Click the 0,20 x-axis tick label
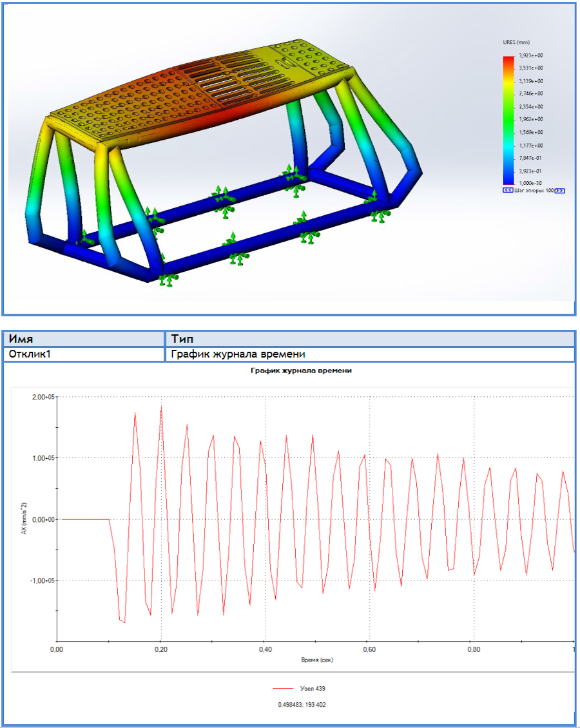This screenshot has width=580, height=728. coord(161,649)
